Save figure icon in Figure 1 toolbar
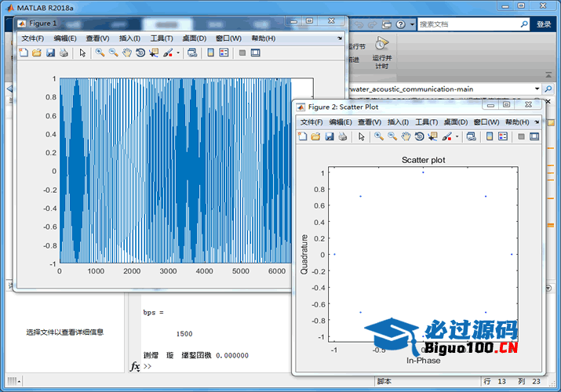The image size is (561, 392). click(50, 53)
